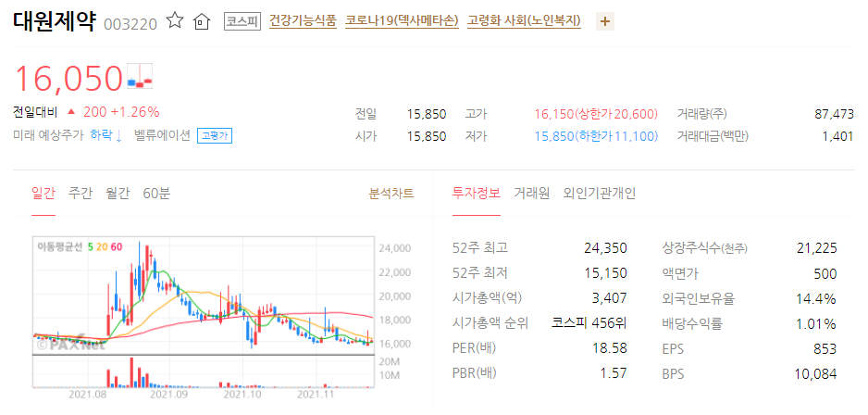868x415 pixels.
Task: Click the 거래량(주) value 87,473
Action: coord(835,114)
